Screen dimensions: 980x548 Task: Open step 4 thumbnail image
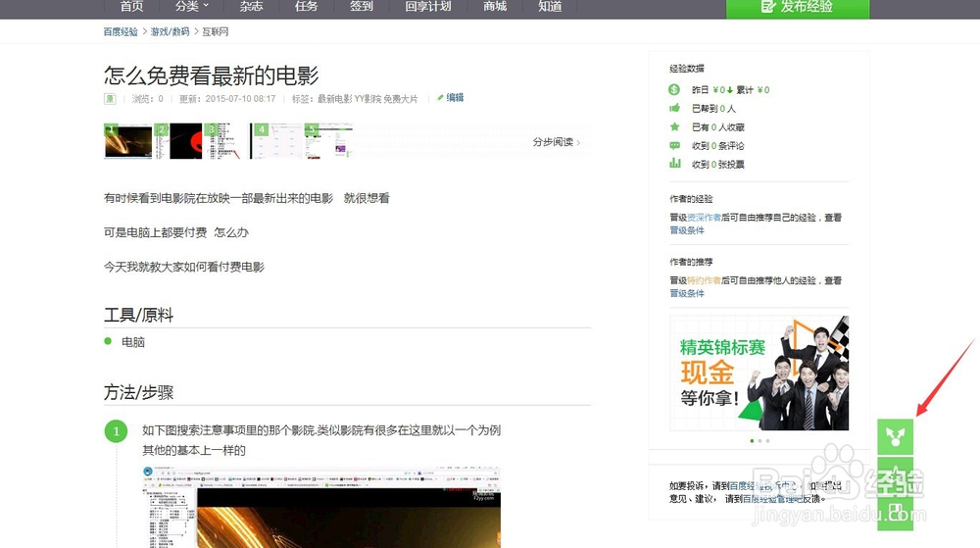click(275, 141)
